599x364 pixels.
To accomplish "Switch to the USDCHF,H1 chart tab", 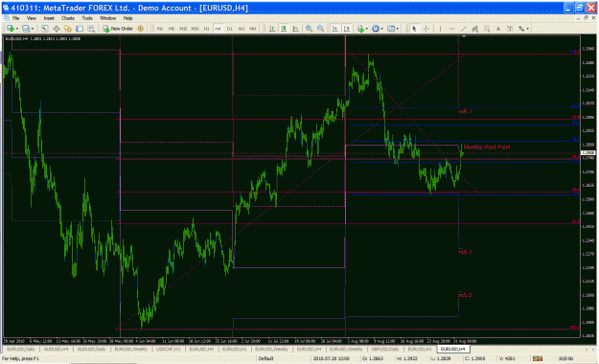I will pos(168,349).
